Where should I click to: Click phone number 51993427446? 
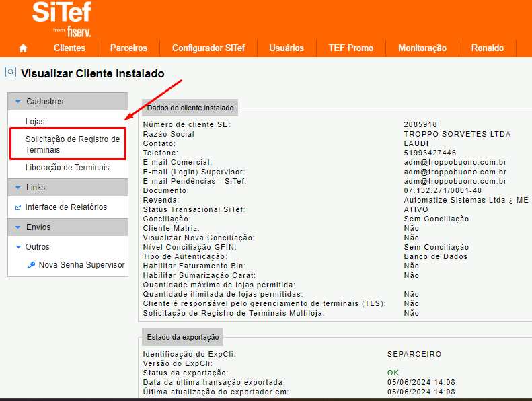coord(430,153)
